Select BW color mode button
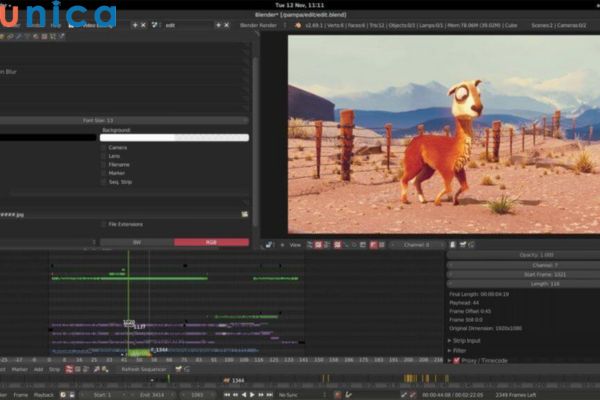600x400 pixels. 137,242
